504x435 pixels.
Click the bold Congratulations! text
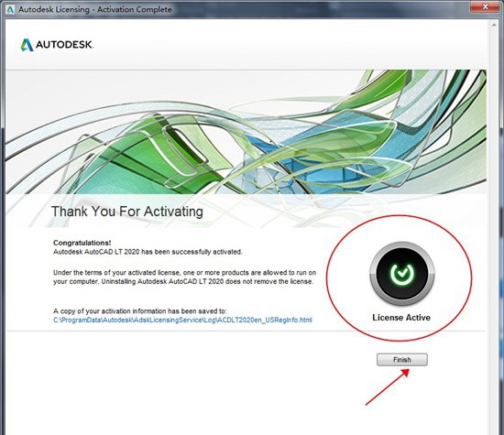82,243
